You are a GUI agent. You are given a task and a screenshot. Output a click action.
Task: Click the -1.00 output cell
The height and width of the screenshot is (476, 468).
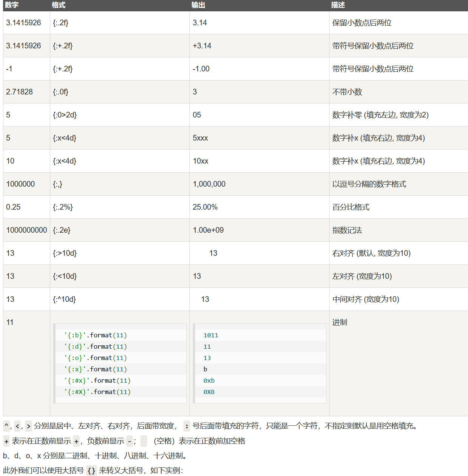point(259,69)
